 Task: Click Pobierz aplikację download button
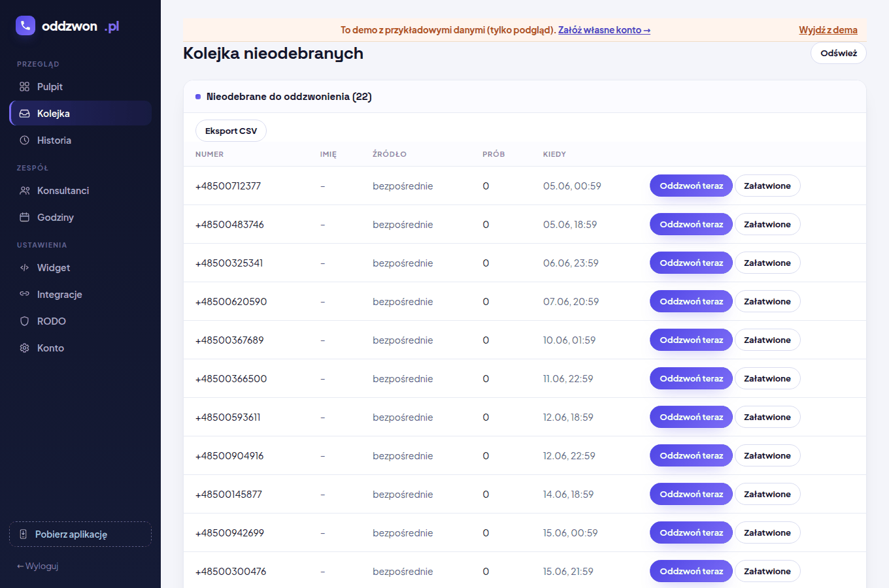(80, 534)
